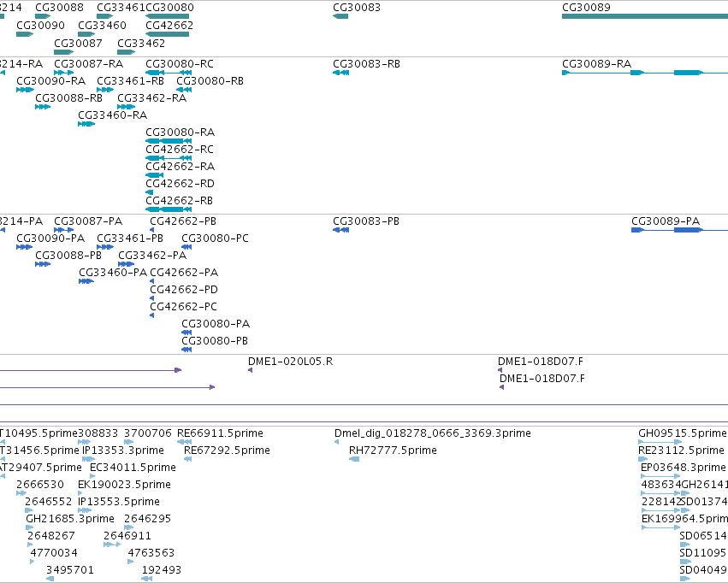Click the CG30087 gene label
The image size is (728, 583).
pyautogui.click(x=78, y=43)
